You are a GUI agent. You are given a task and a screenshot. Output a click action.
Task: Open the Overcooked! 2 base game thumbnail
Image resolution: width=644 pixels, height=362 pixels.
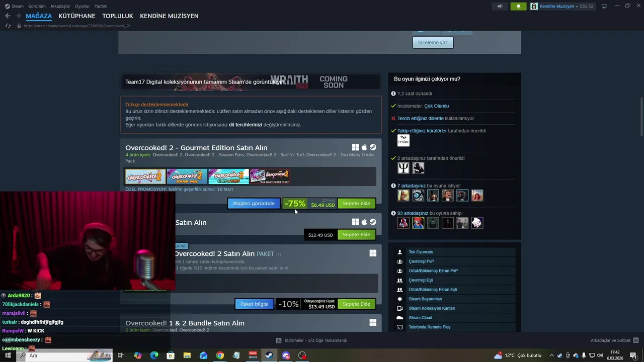click(x=145, y=176)
